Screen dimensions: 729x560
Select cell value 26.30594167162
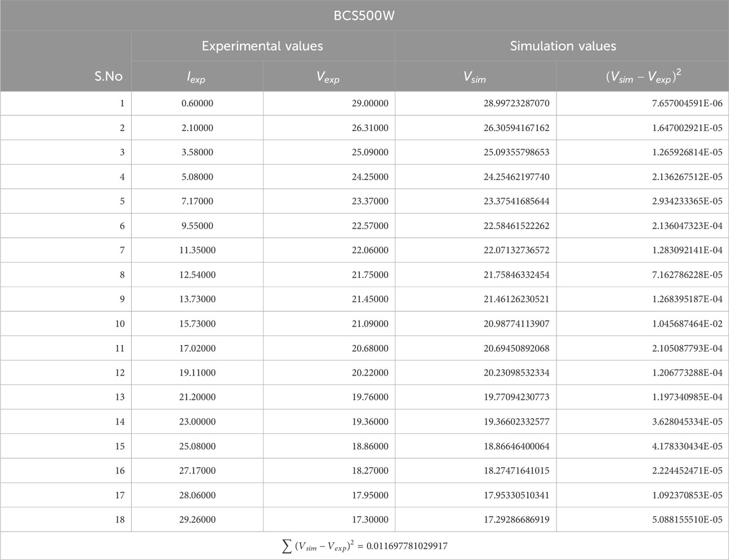click(516, 128)
